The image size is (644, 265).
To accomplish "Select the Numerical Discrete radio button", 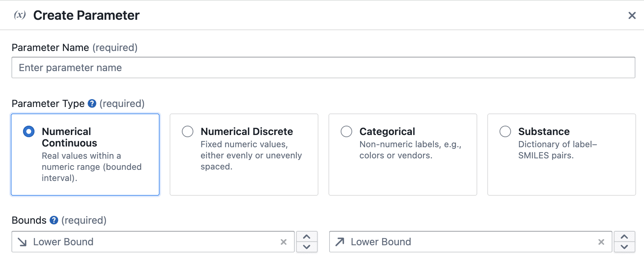I will click(187, 131).
